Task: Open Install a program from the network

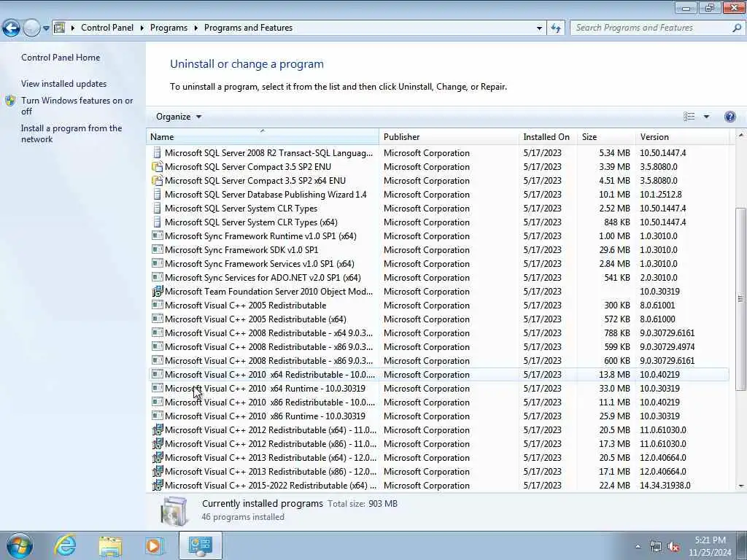Action: pos(71,134)
